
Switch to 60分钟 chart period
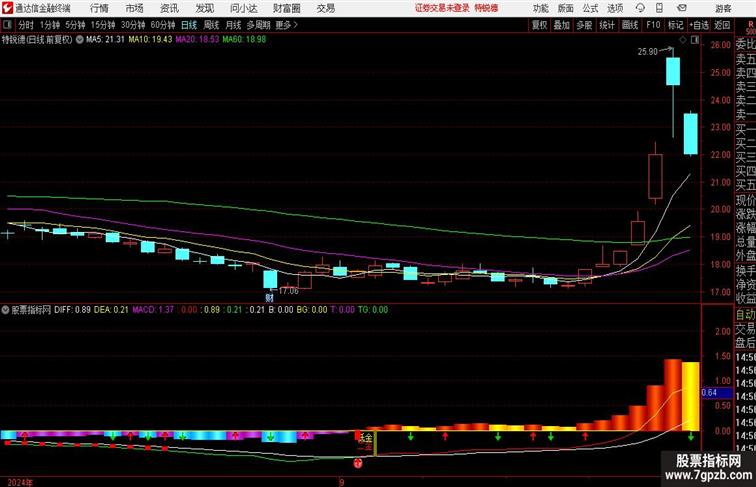point(162,25)
